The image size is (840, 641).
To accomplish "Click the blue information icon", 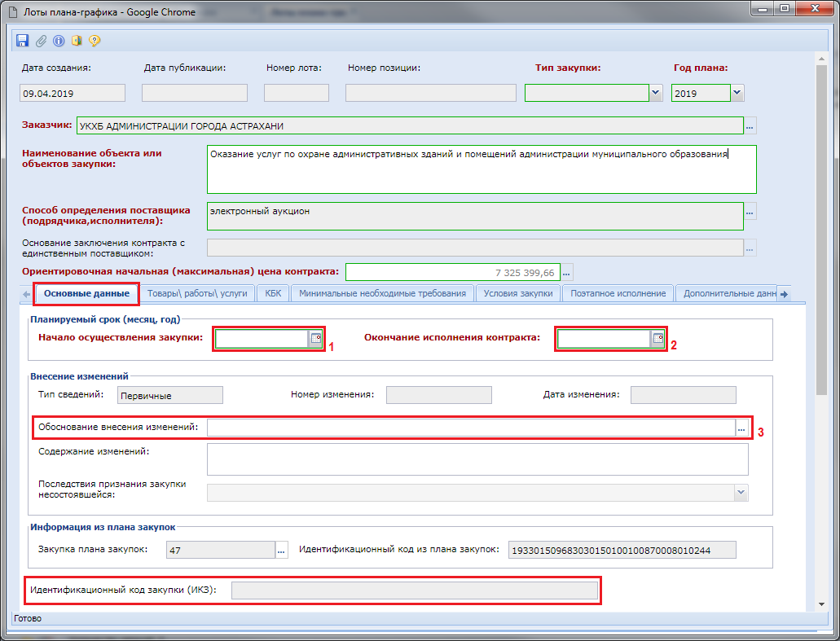I will 58,40.
